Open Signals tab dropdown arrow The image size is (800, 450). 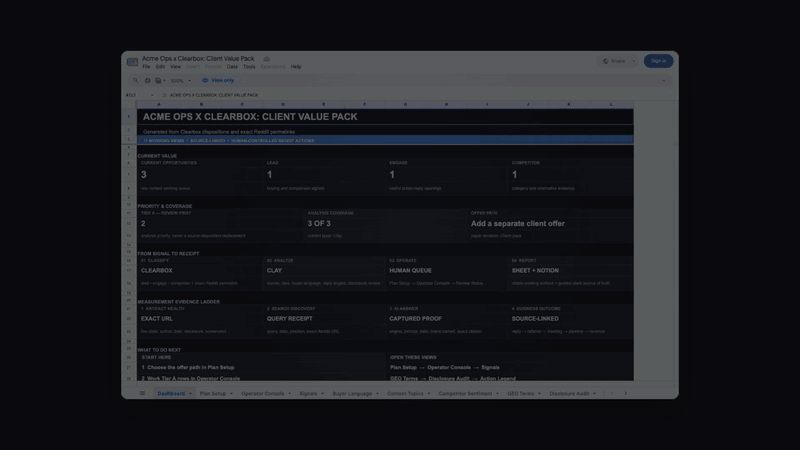(322, 393)
